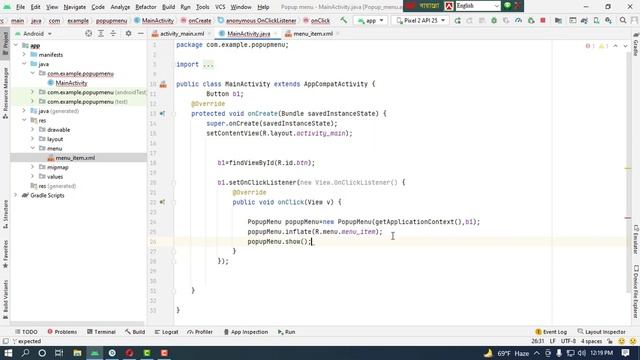Screen dimensions: 640x360
Task: Toggle the Project tool window sidebar button
Action: 5,44
